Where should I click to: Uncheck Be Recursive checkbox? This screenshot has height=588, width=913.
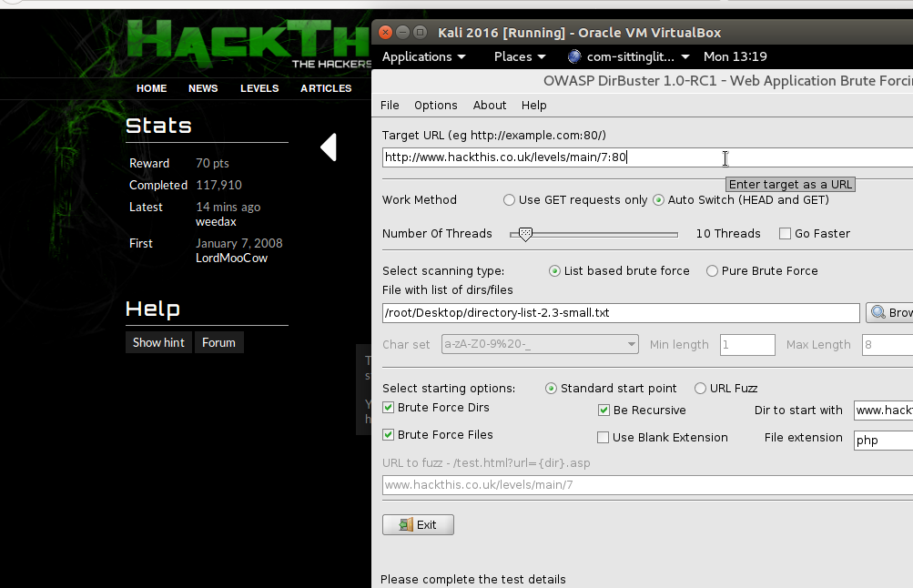coord(604,410)
